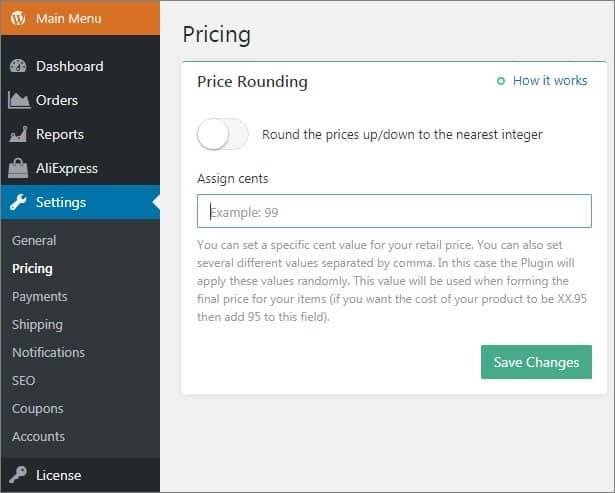This screenshot has height=493, width=615.
Task: Open Shipping settings in sidebar
Action: coord(37,325)
